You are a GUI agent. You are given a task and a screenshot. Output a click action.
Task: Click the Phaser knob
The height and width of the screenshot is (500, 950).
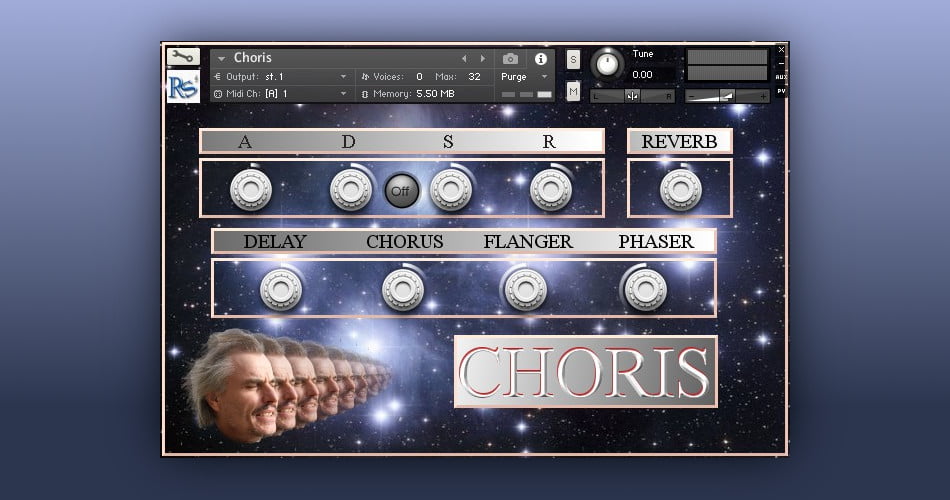click(x=645, y=290)
